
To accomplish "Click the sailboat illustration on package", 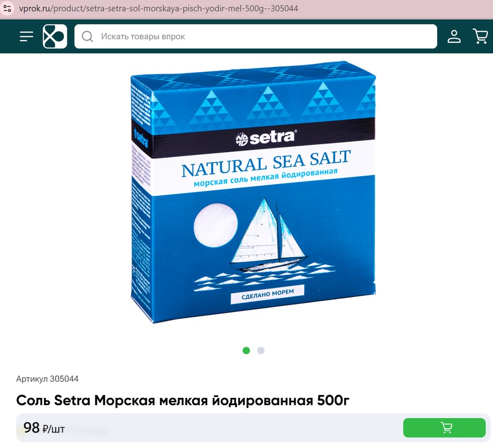I will coord(267,235).
